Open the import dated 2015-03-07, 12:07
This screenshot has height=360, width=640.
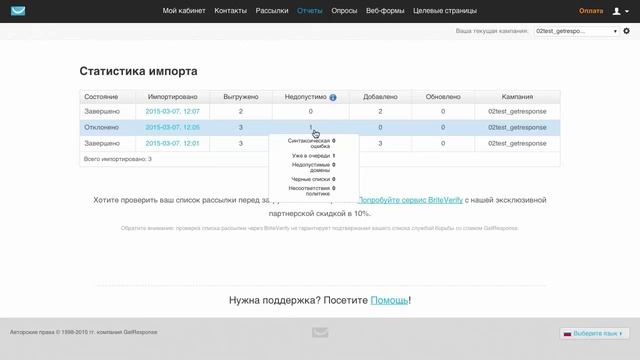tap(173, 111)
